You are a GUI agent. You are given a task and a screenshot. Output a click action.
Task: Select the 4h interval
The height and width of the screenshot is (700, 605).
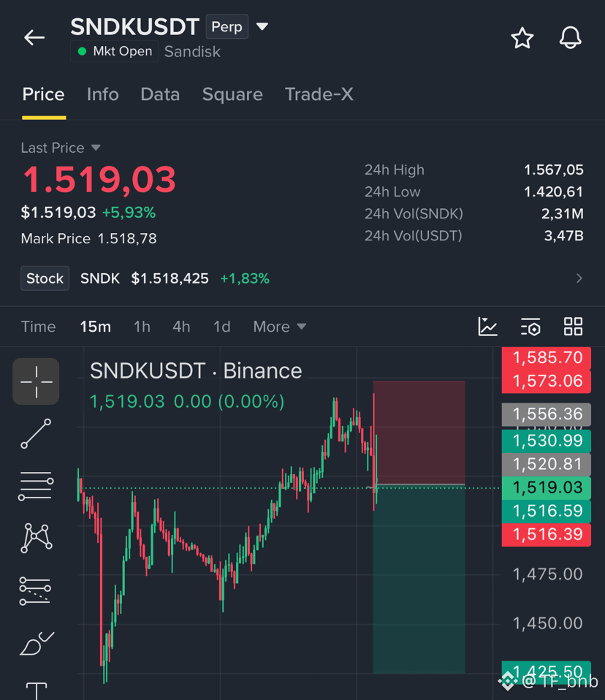pyautogui.click(x=181, y=327)
